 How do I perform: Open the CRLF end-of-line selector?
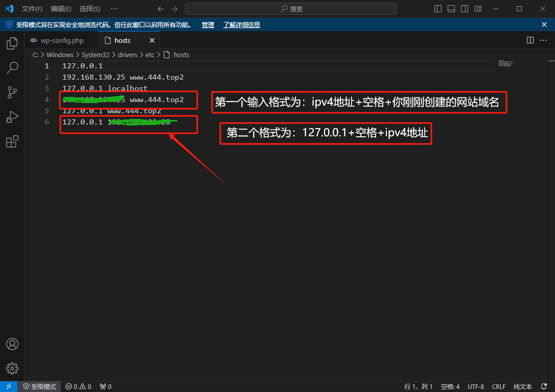coord(498,386)
